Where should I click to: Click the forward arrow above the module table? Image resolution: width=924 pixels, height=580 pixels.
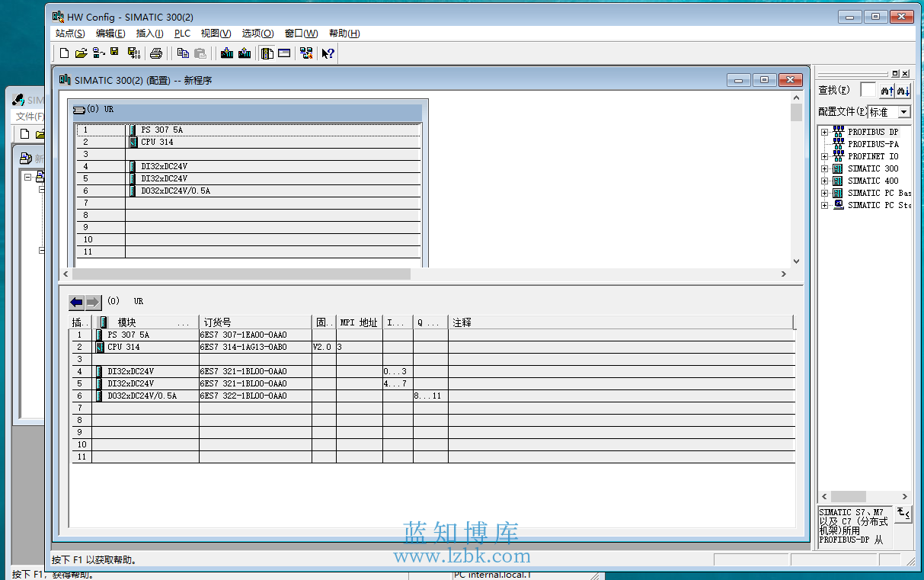pyautogui.click(x=93, y=302)
